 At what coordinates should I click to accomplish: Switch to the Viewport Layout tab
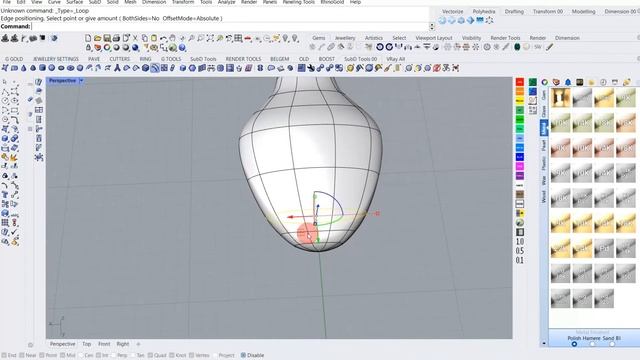point(434,38)
